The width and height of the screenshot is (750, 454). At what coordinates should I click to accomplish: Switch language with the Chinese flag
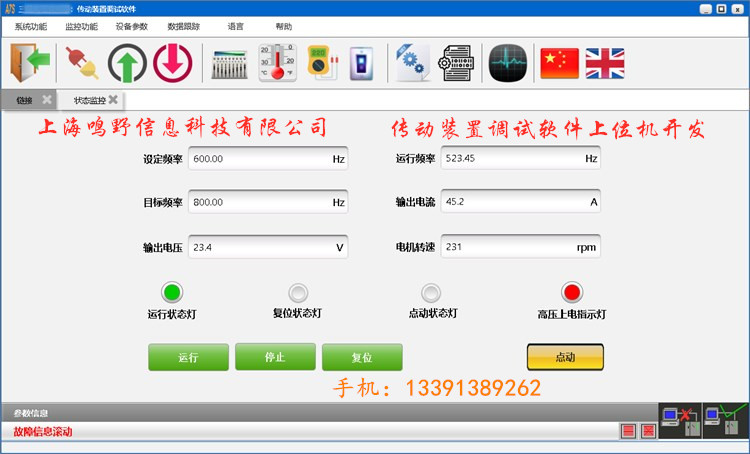[x=559, y=63]
